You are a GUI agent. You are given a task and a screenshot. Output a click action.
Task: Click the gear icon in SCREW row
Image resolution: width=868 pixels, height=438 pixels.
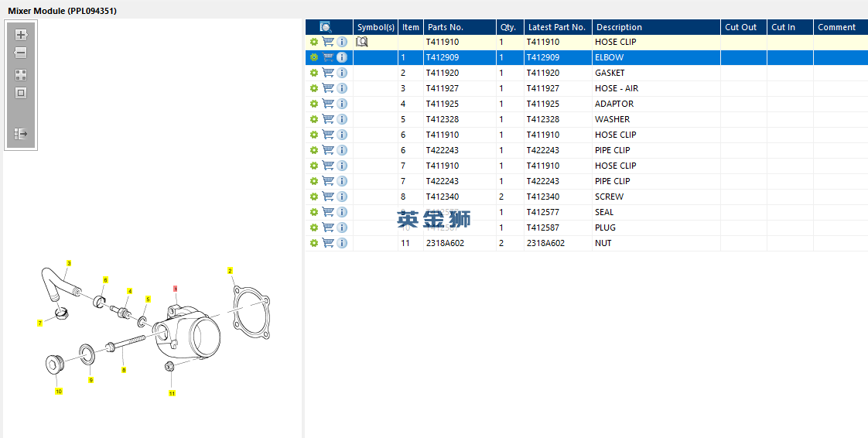314,197
